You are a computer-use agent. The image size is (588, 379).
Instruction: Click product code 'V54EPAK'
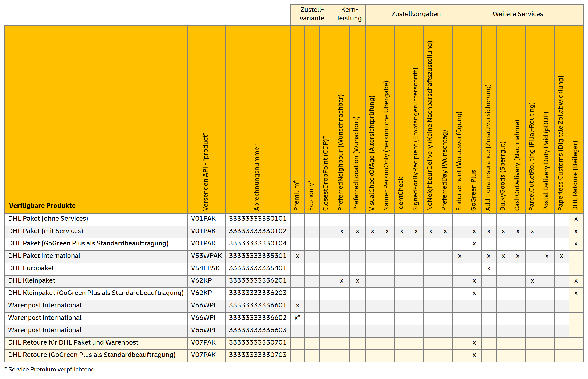coord(205,268)
